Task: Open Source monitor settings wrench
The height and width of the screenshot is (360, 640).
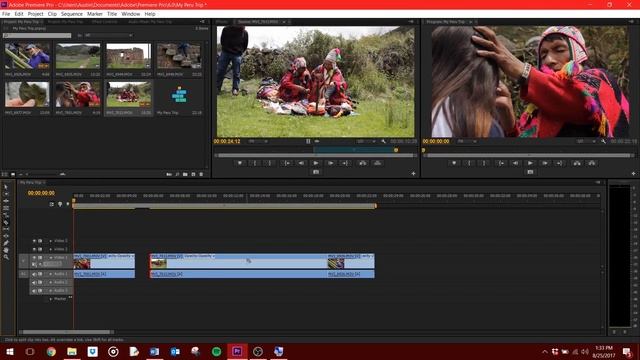Action: 383,141
